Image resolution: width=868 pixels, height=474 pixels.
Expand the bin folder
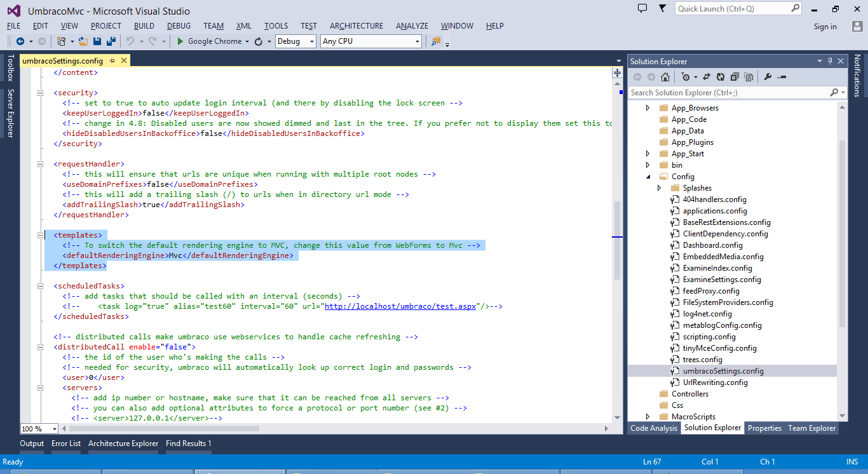coord(648,165)
